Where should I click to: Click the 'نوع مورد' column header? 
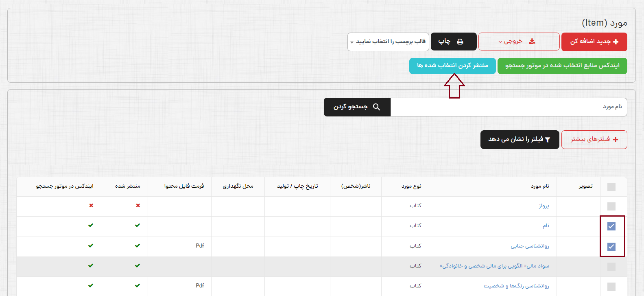411,186
